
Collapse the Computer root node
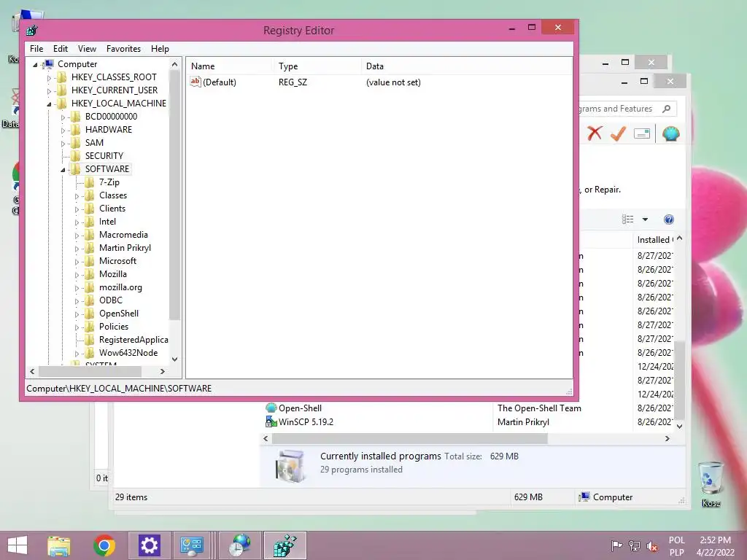coord(35,65)
